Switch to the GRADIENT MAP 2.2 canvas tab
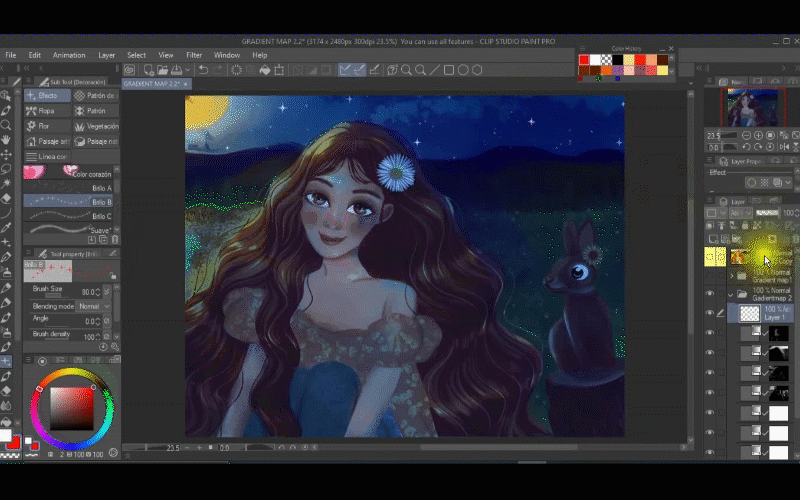 point(152,84)
